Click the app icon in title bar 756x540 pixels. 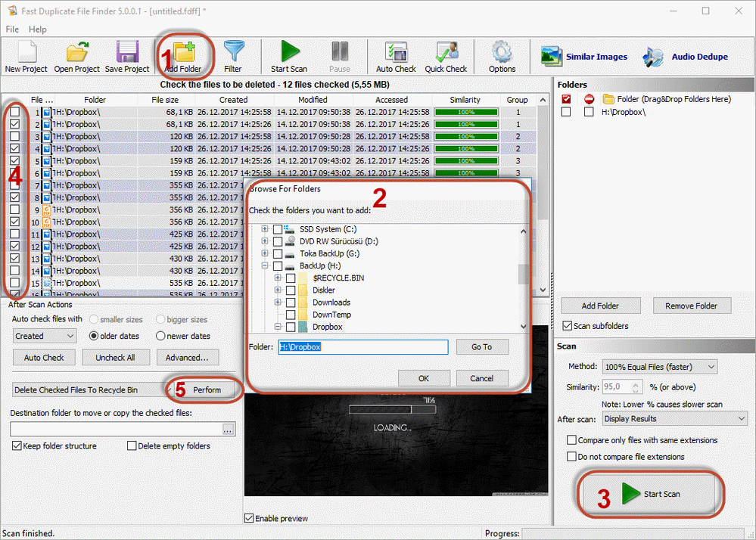point(11,10)
